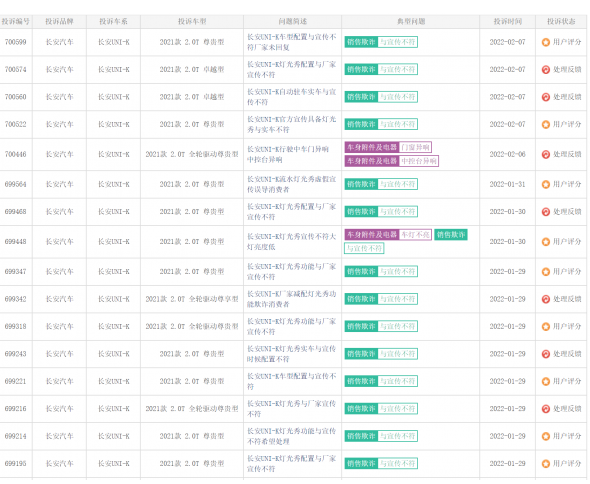590x484 pixels.
Task: Click the 与宣传不符 tag in row 700574
Action: tap(397, 70)
